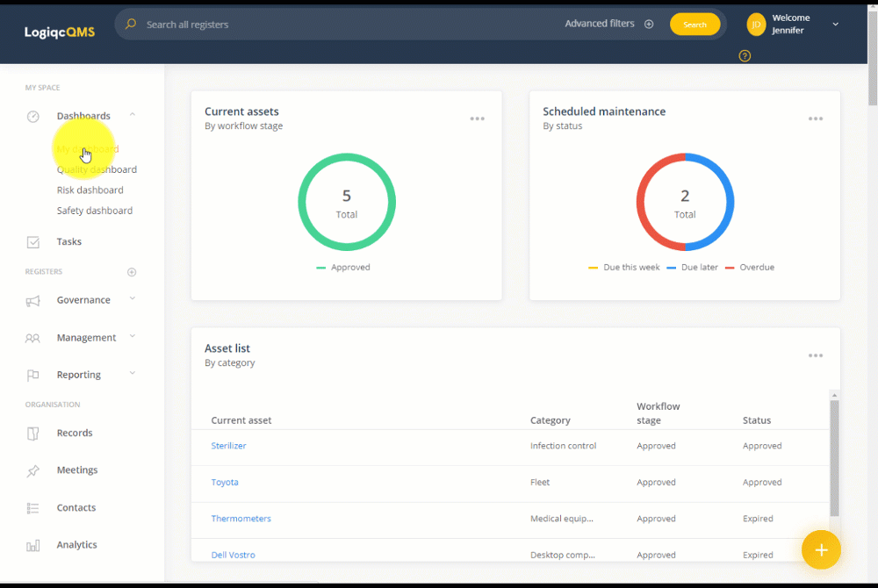
Task: Click the yellow plus floating action button
Action: pos(821,549)
